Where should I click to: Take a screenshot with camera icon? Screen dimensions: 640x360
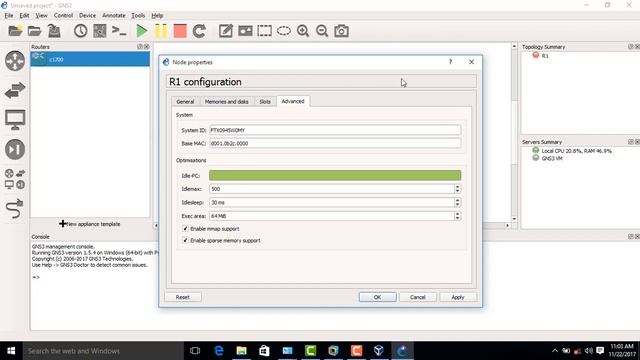click(341, 31)
